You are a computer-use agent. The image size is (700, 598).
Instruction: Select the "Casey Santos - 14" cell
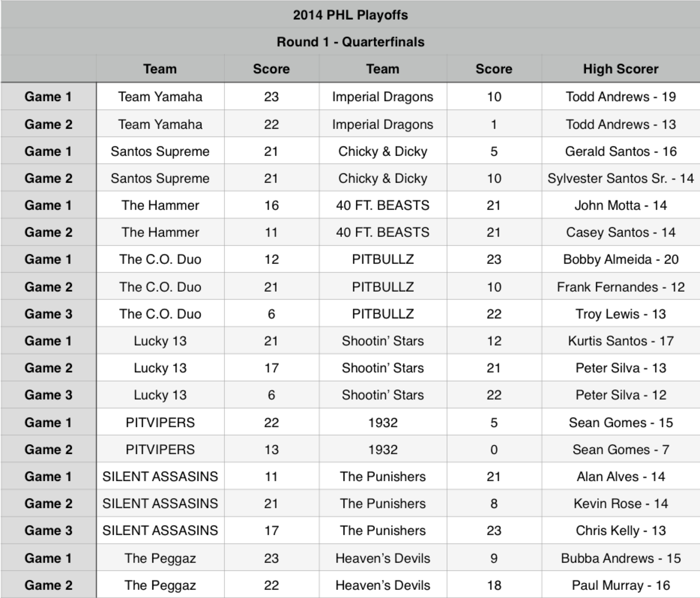pos(620,232)
